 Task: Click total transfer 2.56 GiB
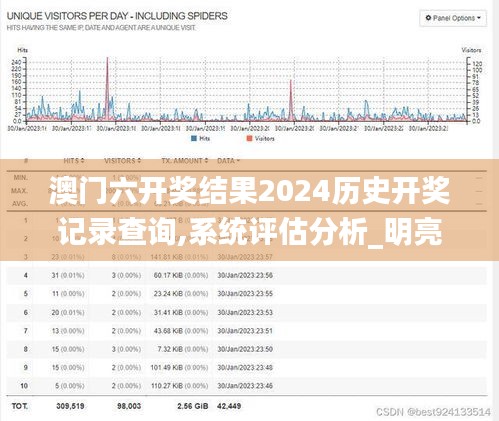click(x=193, y=406)
